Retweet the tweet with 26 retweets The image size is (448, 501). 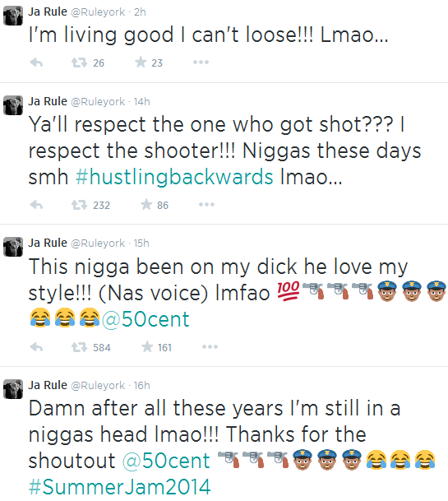[x=79, y=63]
